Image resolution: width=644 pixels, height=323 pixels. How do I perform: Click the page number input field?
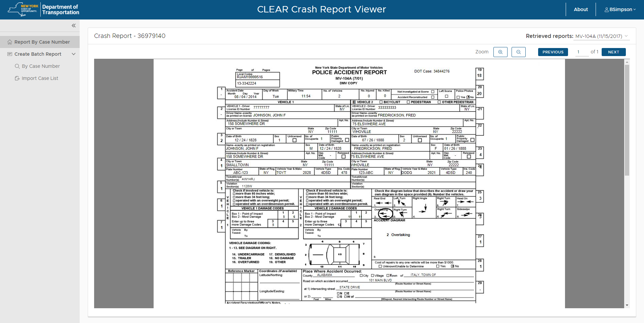(581, 52)
